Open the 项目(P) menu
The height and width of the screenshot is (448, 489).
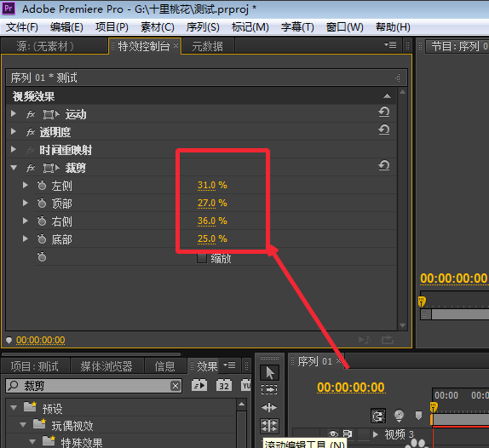112,27
